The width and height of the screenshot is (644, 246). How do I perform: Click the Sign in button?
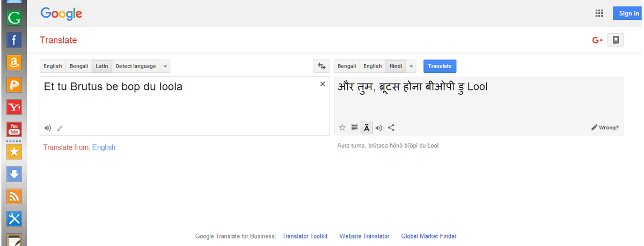(628, 13)
